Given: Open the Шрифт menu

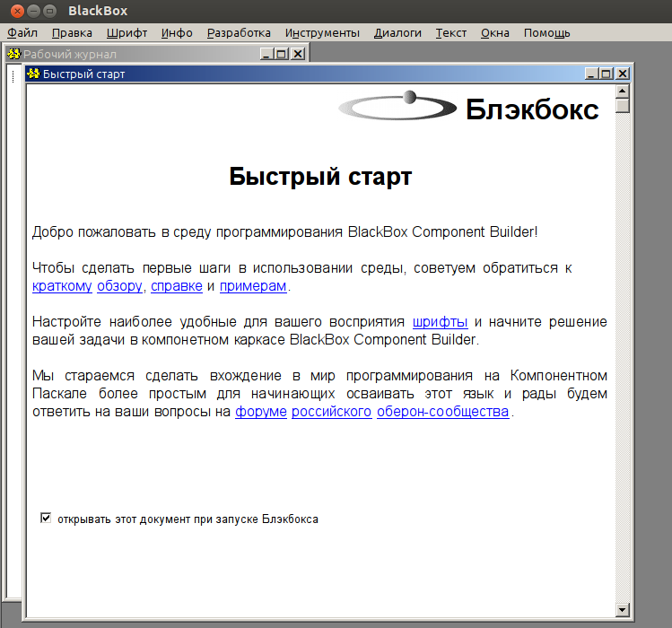Looking at the screenshot, I should (127, 33).
